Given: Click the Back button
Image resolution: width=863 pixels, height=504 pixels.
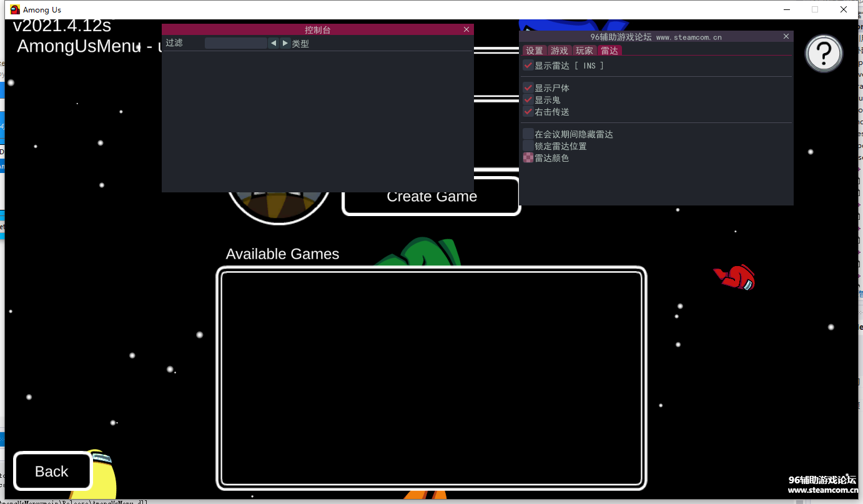Looking at the screenshot, I should pyautogui.click(x=52, y=472).
